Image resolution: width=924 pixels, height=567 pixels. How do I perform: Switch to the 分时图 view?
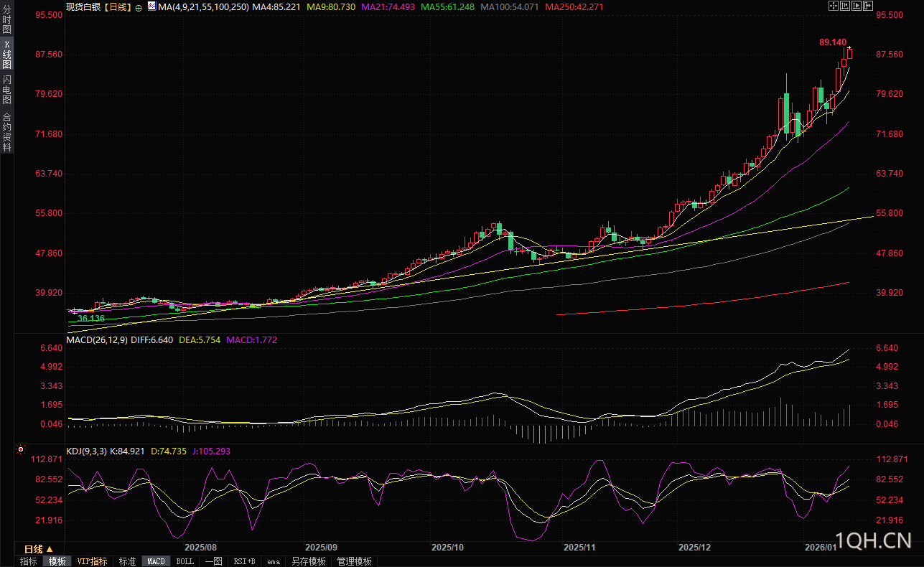point(6,19)
